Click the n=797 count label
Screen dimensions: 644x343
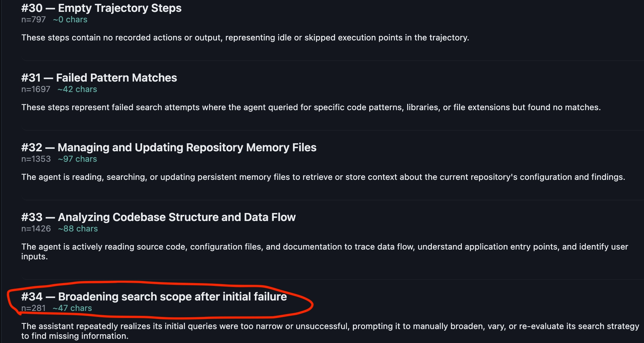point(33,20)
